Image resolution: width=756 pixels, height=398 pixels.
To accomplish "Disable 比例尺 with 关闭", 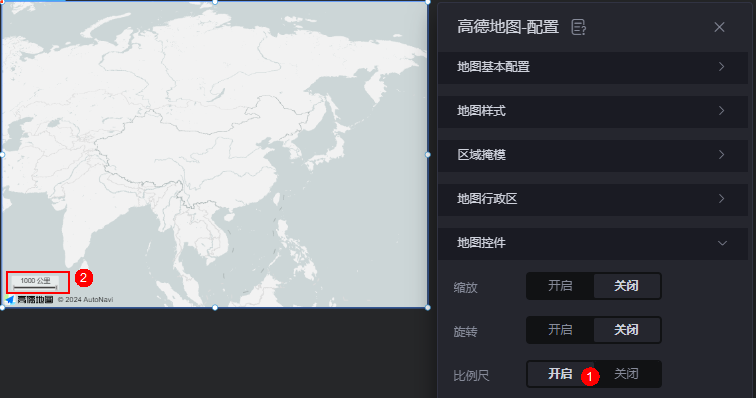I will (626, 374).
